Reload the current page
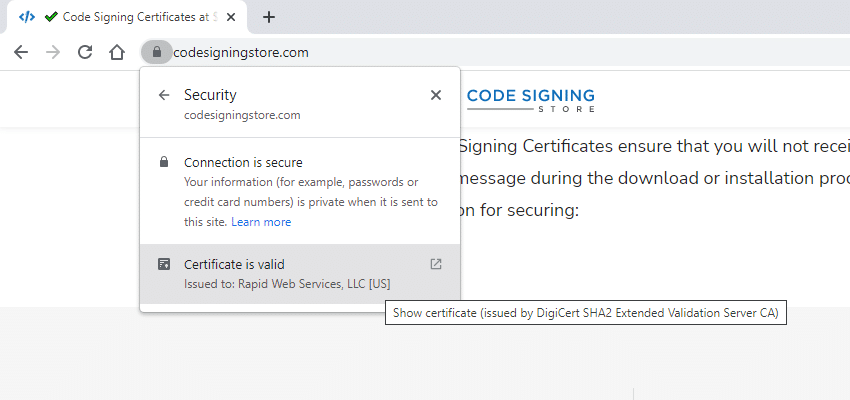This screenshot has width=850, height=400. [x=85, y=52]
